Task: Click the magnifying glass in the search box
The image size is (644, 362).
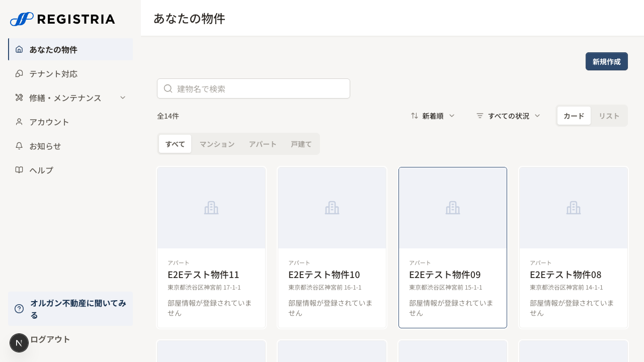Action: coord(168,88)
